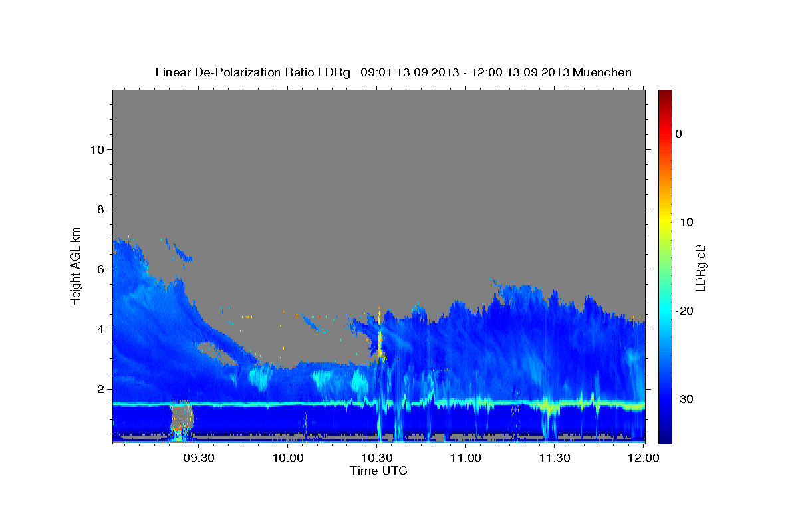Click the 11:00 time tick label

pos(465,458)
